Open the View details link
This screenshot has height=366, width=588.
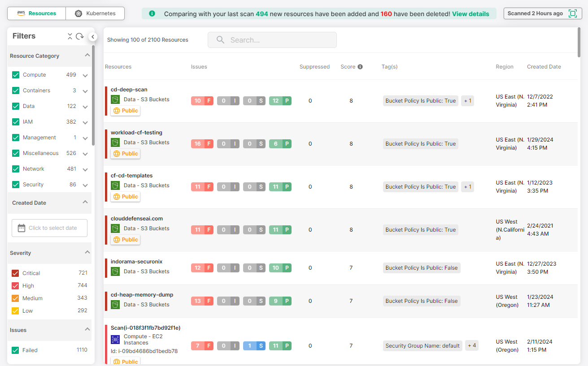tap(470, 14)
